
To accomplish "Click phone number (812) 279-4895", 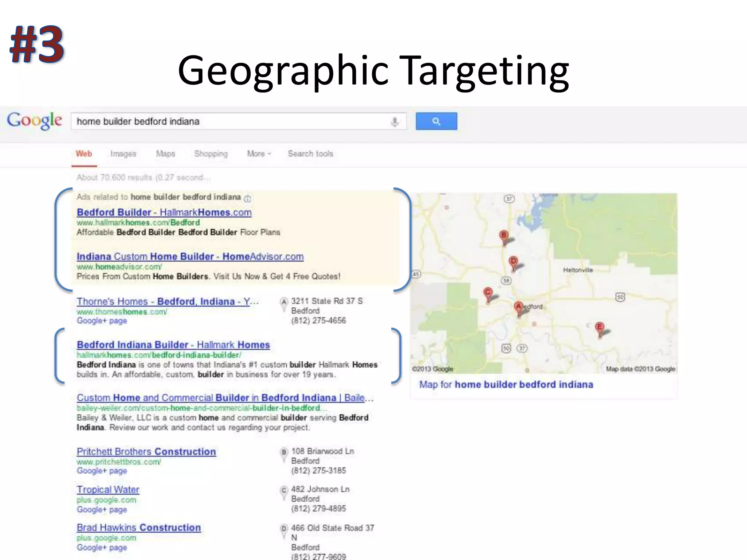I will point(318,509).
